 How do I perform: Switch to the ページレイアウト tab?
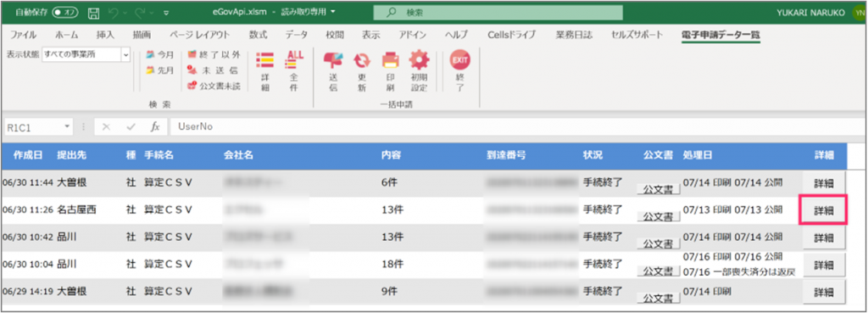tap(199, 35)
